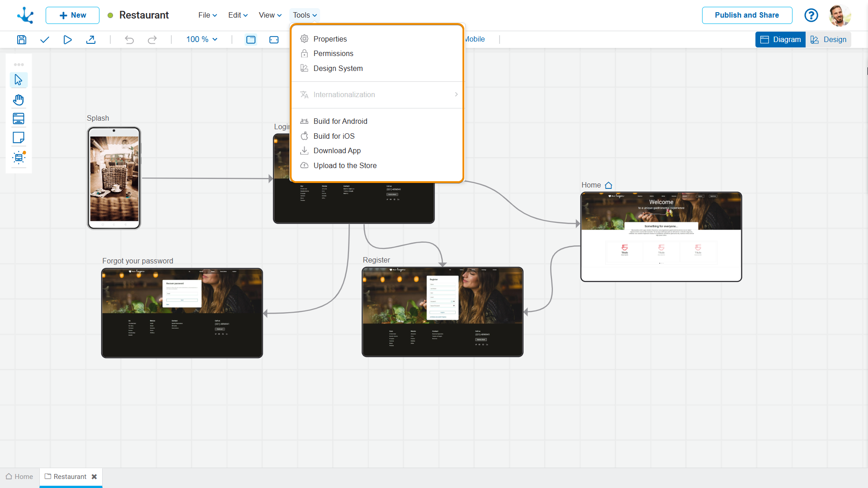Screen dimensions: 868x488
Task: Click the Help question mark icon
Action: [x=811, y=15]
